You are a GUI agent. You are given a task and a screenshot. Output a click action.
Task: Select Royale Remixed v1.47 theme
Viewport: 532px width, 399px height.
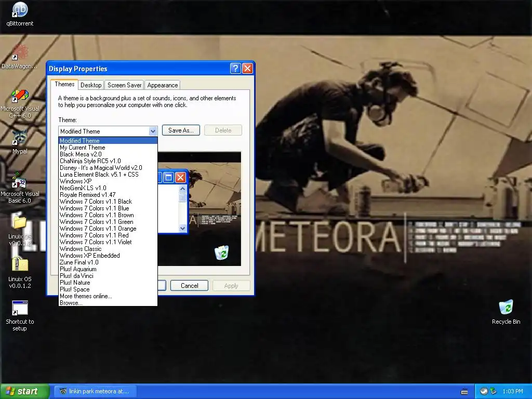[108, 195]
